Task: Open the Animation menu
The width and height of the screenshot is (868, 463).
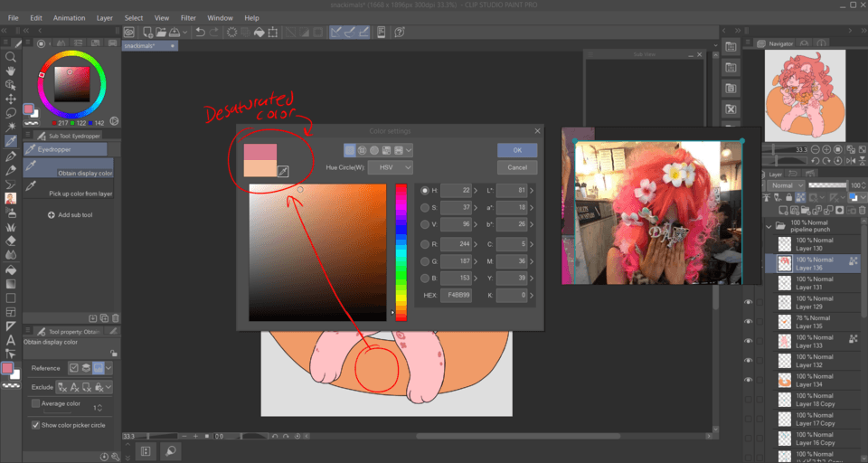Action: pyautogui.click(x=69, y=17)
